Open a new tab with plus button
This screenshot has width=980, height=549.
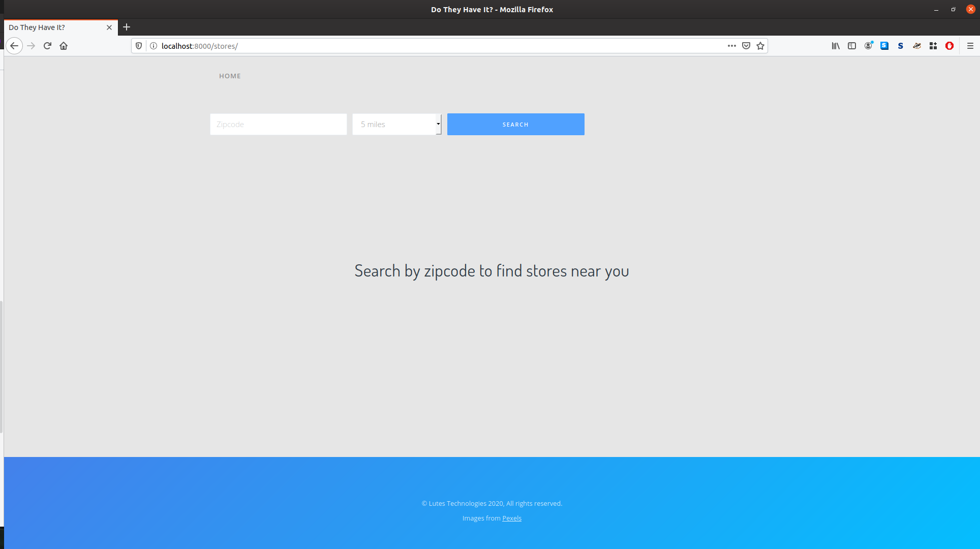(127, 27)
